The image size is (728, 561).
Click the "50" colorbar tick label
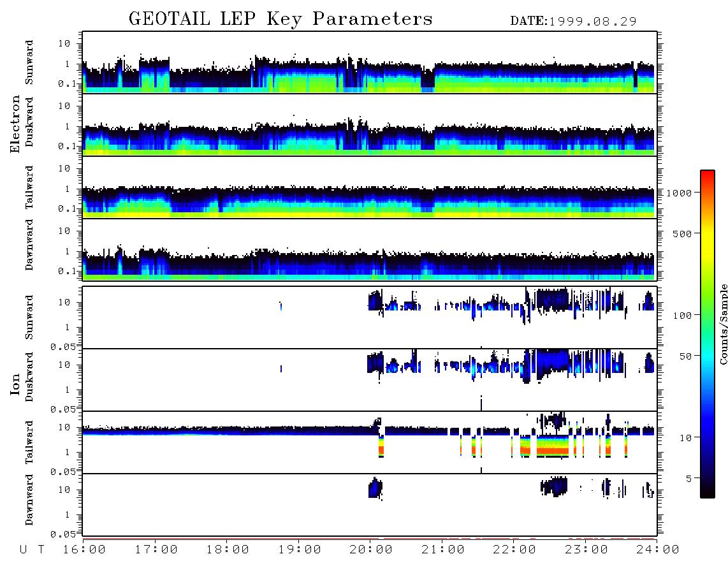[686, 356]
